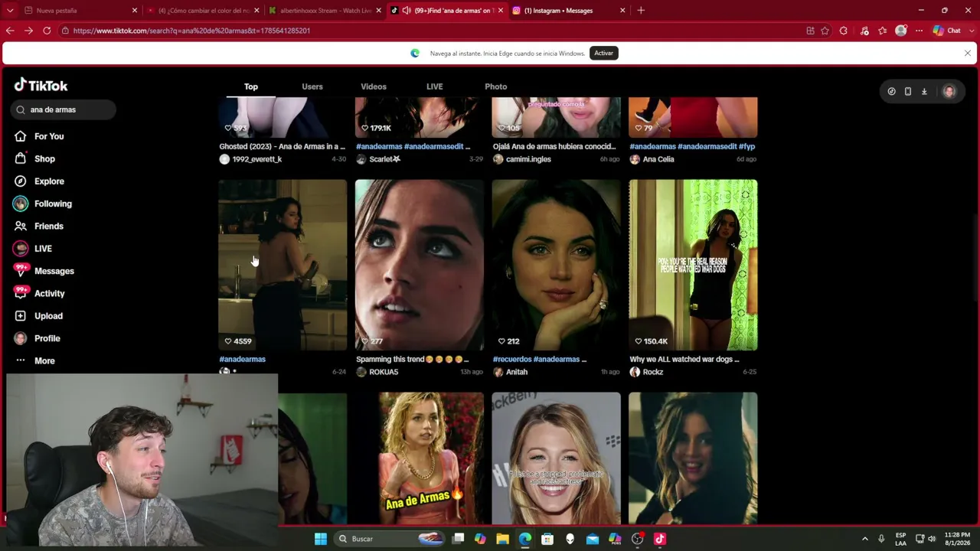Show hidden system tray icons
This screenshot has height=551, width=980.
(x=865, y=539)
